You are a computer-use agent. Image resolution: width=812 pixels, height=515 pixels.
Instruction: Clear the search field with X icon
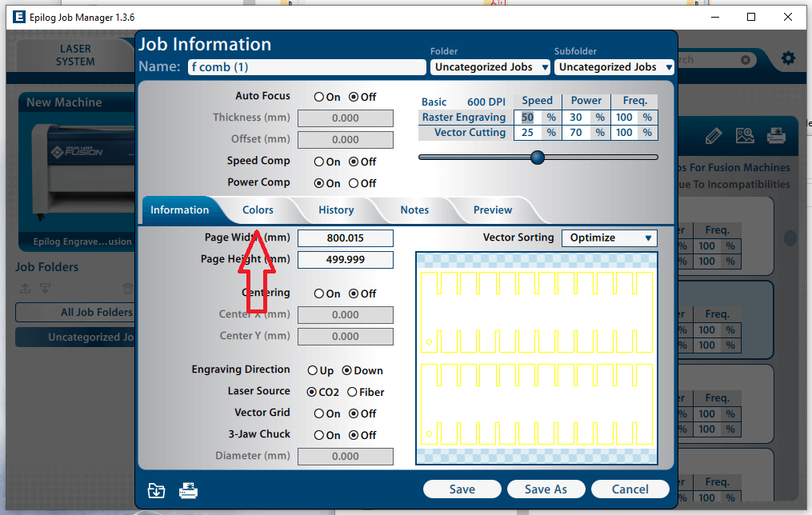[x=745, y=60]
